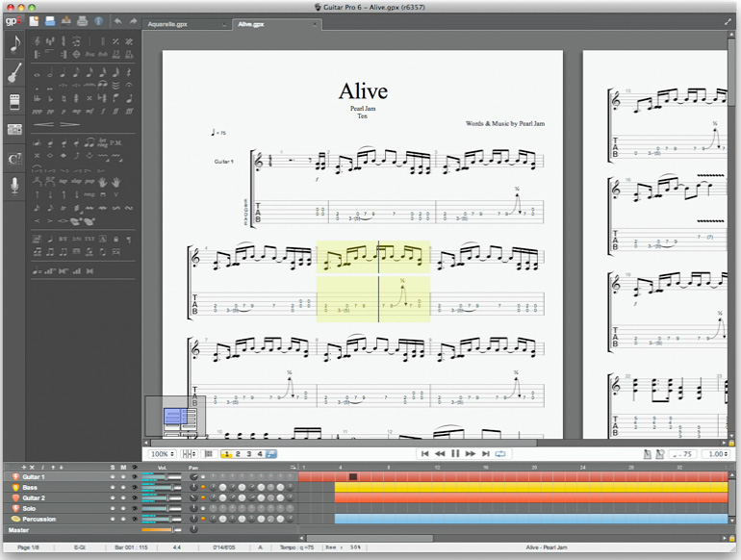
Task: Click the metronome icon near tempo field
Action: 648,453
